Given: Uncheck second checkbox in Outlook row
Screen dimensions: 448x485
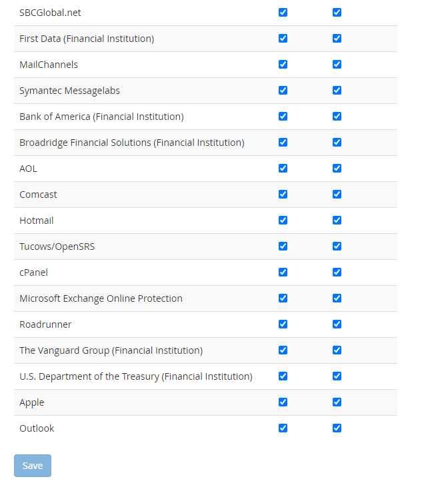Looking at the screenshot, I should point(337,428).
